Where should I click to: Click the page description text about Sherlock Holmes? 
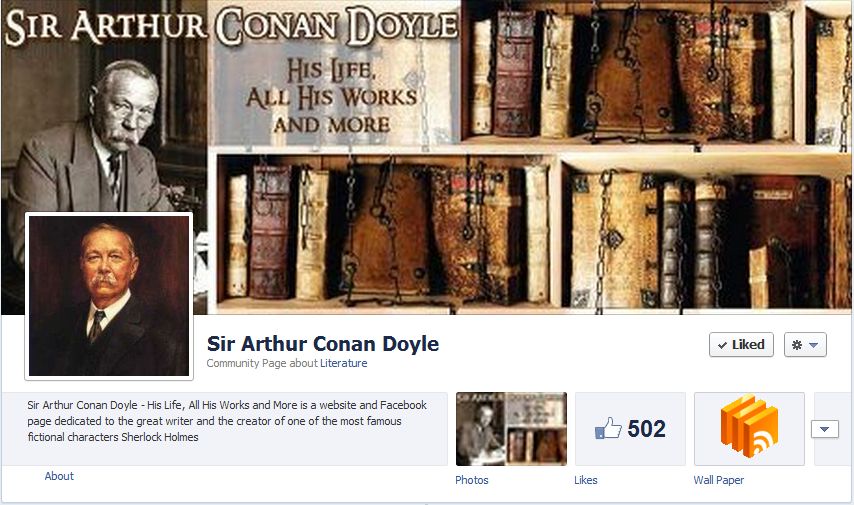pyautogui.click(x=227, y=421)
